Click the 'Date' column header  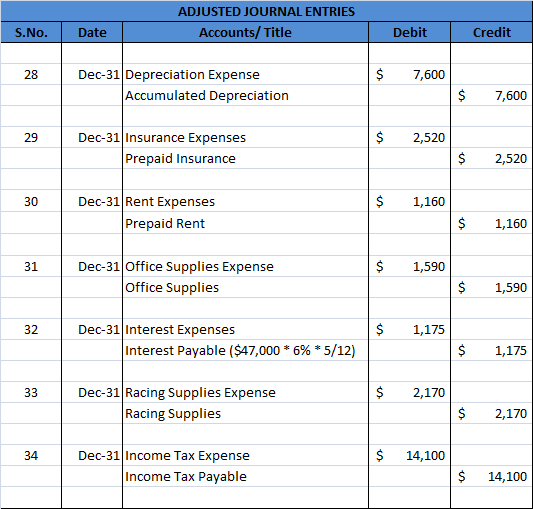pos(92,32)
